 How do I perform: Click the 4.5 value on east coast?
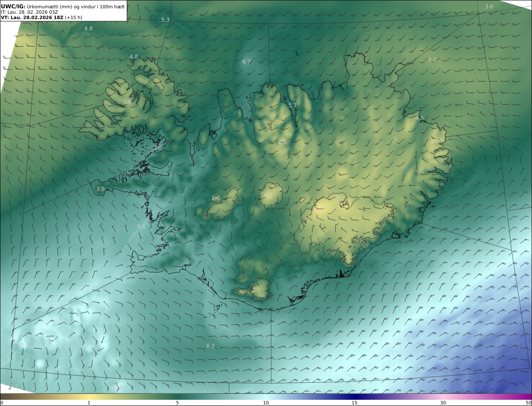click(420, 118)
